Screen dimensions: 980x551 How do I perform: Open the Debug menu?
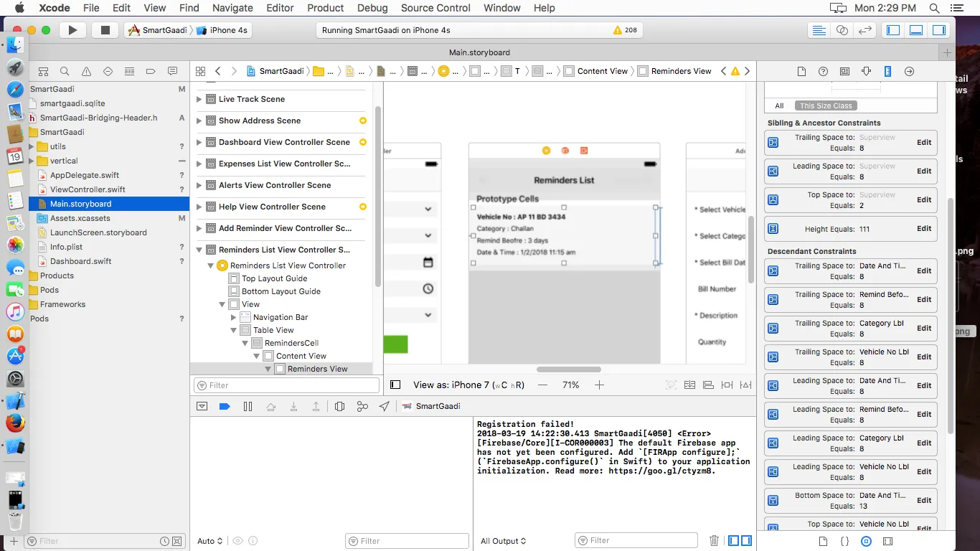tap(372, 8)
